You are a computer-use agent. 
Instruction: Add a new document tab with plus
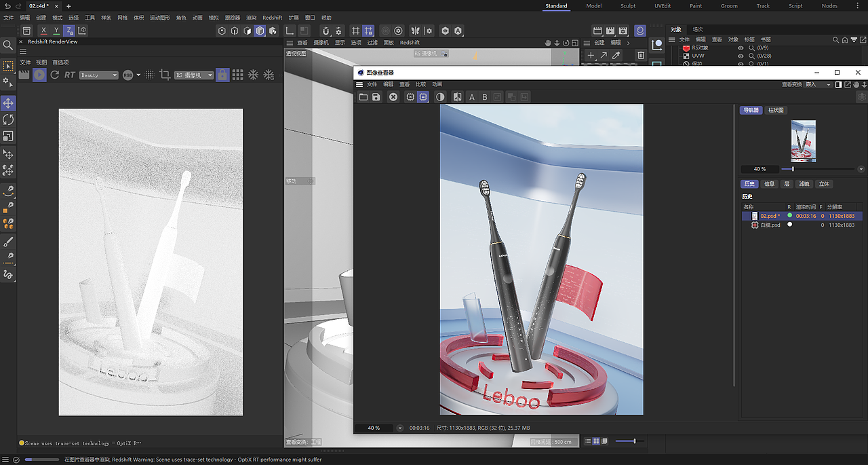[x=68, y=6]
